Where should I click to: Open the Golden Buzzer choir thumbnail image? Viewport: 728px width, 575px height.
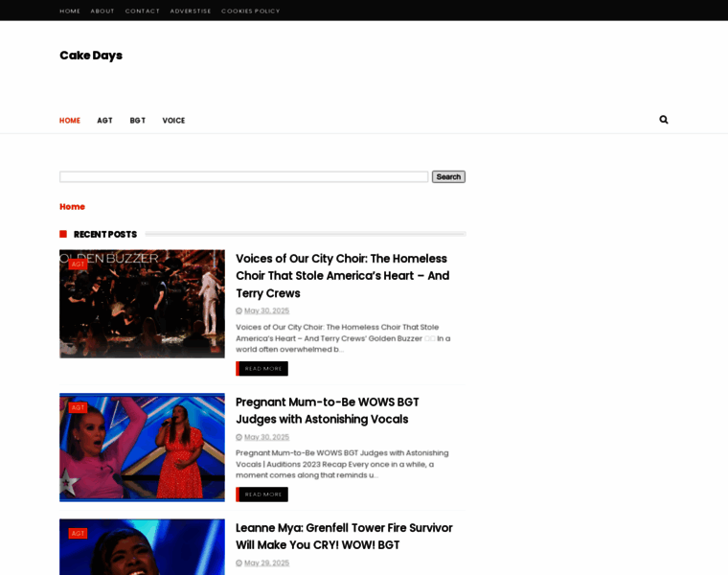point(142,304)
